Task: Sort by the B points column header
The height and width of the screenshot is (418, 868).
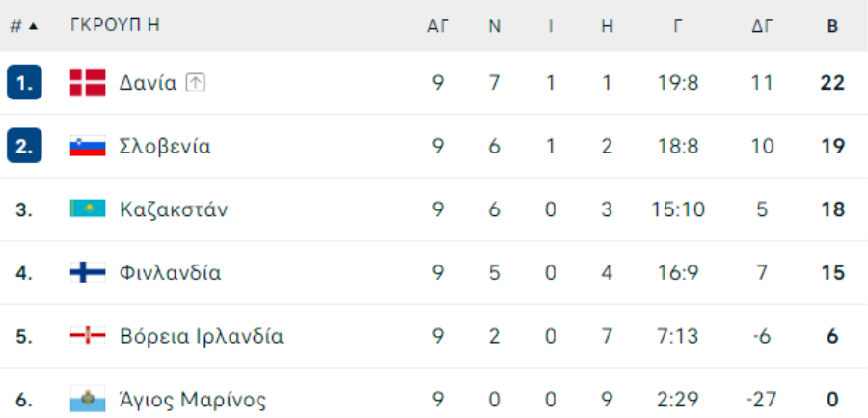Action: (832, 26)
